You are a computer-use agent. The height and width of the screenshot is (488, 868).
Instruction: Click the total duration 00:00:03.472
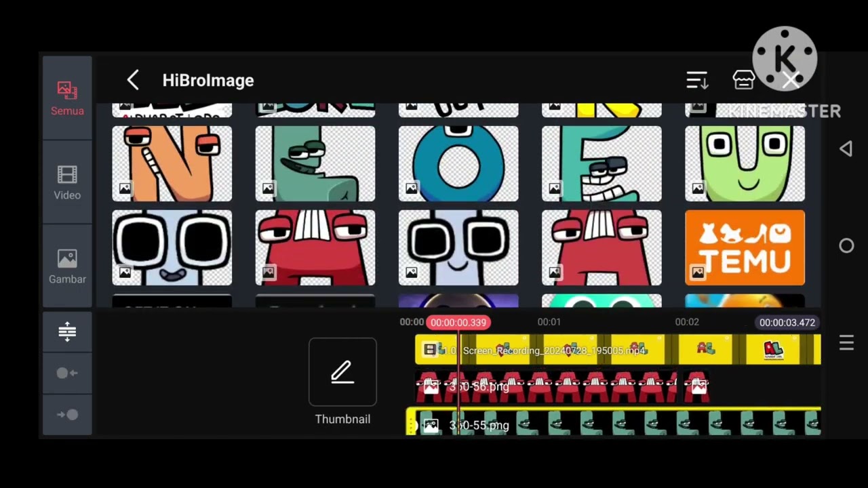(x=787, y=323)
